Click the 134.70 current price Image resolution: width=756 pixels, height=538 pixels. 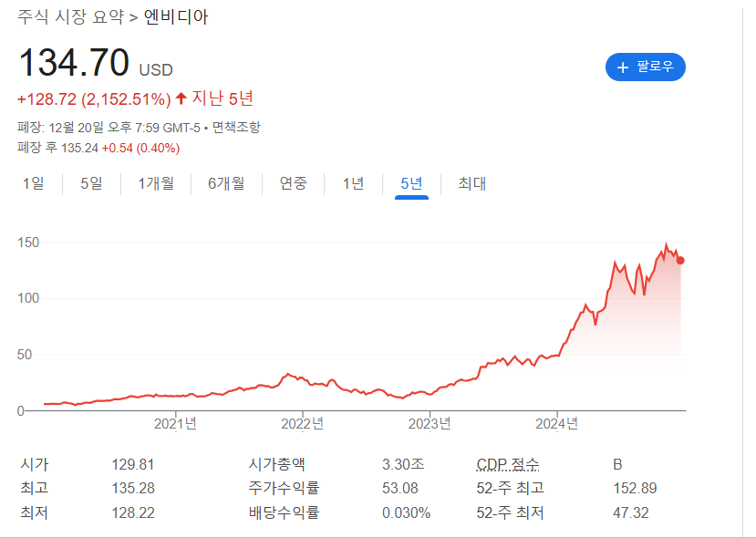[74, 62]
